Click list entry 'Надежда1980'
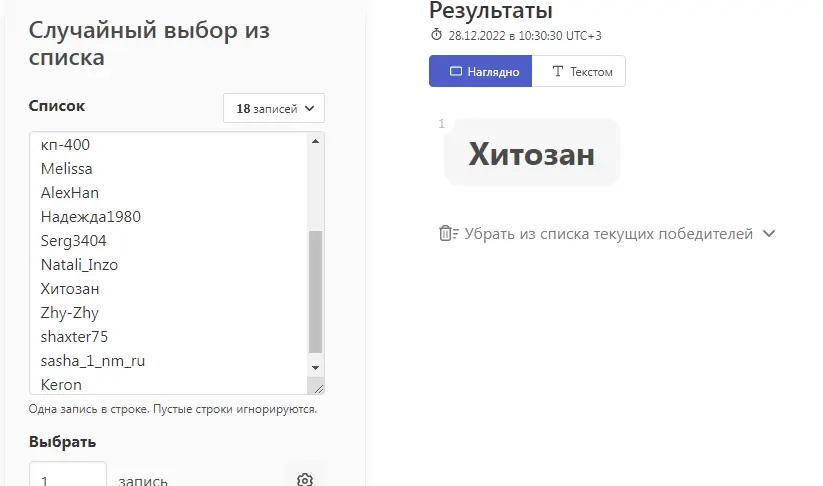The height and width of the screenshot is (486, 823). [91, 217]
